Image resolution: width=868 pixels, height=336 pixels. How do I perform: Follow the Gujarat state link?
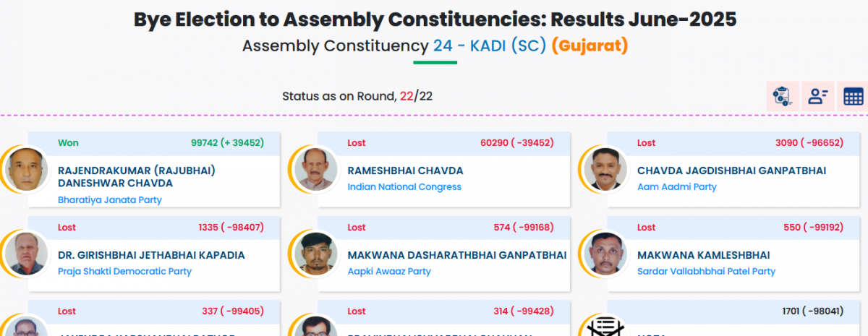tap(590, 46)
